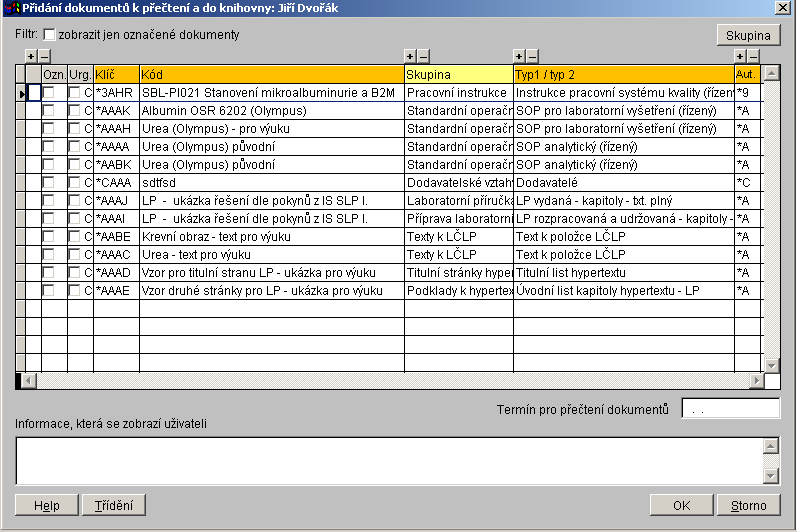Click the plus button above the Typ1 / typ 2 column
Viewport: 797px width, 532px height.
point(519,56)
